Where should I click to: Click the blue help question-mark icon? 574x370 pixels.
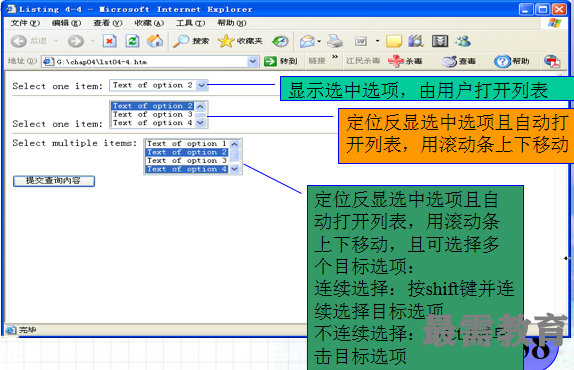click(502, 61)
